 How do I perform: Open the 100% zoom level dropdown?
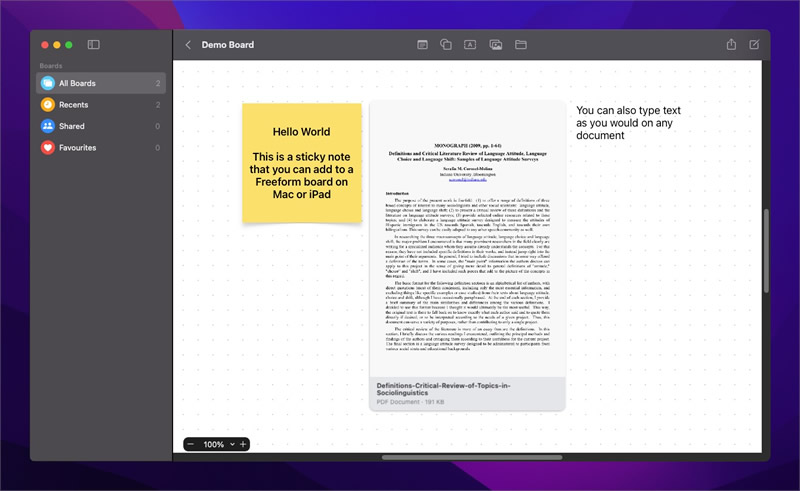pos(219,444)
